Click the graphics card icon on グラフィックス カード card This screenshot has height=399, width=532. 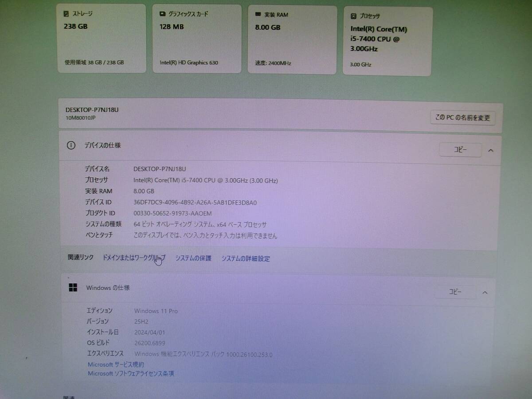coord(162,14)
